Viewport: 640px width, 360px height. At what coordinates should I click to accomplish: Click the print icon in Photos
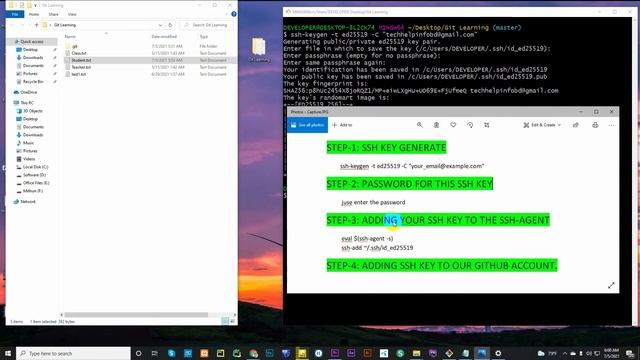click(595, 125)
